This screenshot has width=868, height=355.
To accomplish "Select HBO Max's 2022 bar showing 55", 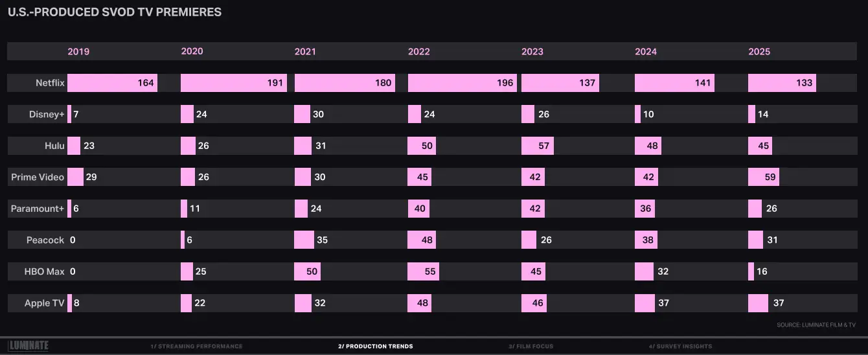I will [423, 271].
